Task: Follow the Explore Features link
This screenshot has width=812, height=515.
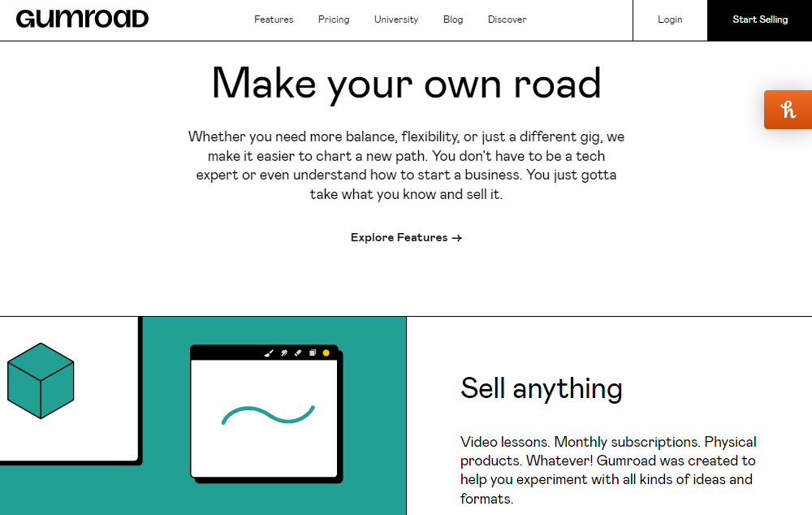Action: pos(406,237)
